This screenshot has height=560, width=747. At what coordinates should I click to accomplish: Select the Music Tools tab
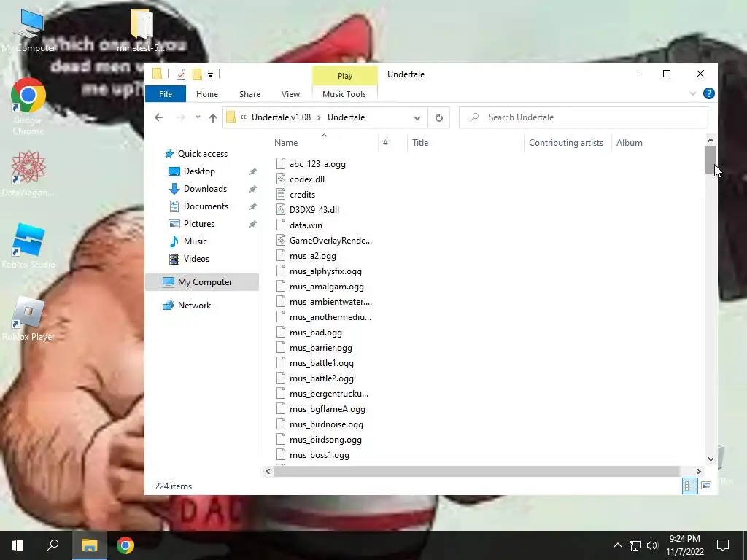[x=344, y=94]
